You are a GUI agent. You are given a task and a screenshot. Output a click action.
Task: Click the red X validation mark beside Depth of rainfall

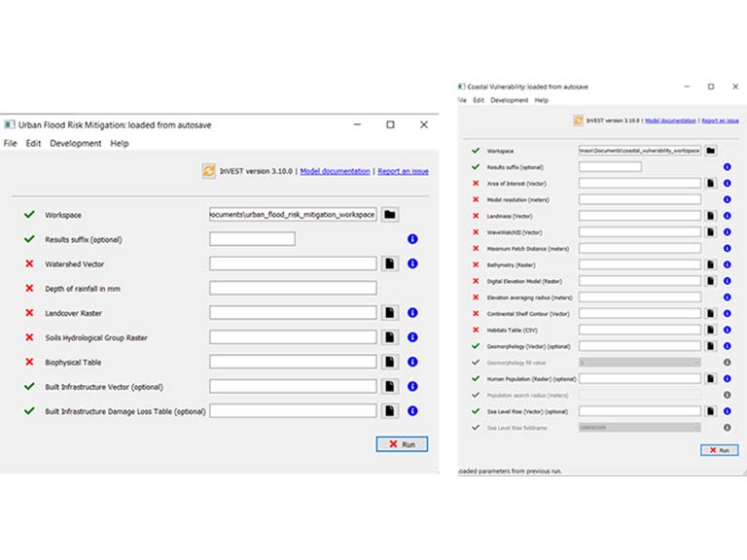29,288
